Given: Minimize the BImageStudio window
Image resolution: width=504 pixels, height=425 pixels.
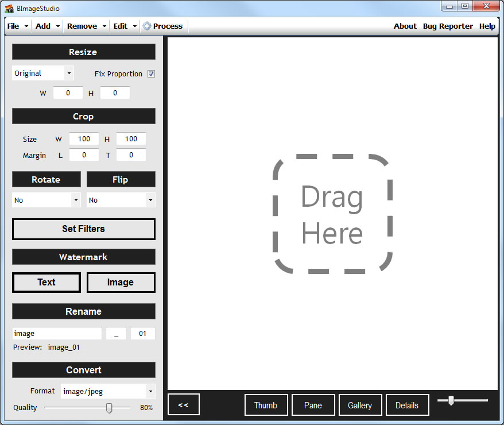Looking at the screenshot, I should 449,6.
